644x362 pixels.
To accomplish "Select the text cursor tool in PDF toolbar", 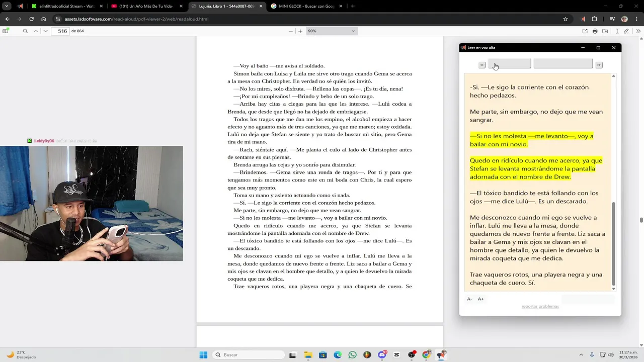I will [x=617, y=31].
